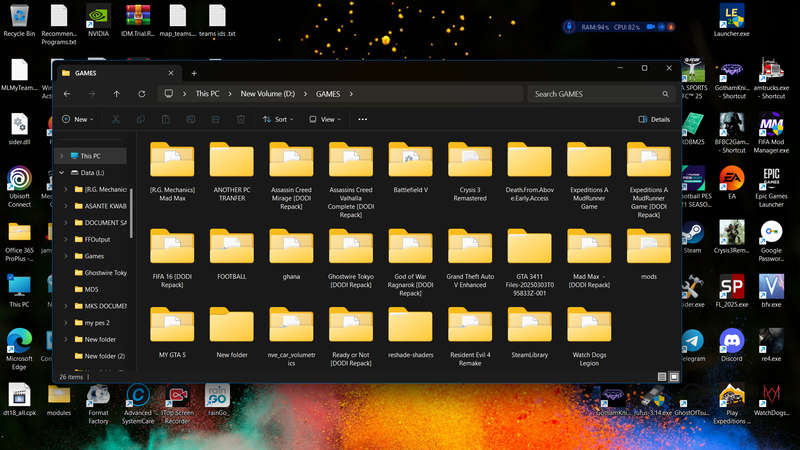This screenshot has height=450, width=800.
Task: Collapse the Data (L:) drive tree
Action: tap(62, 173)
